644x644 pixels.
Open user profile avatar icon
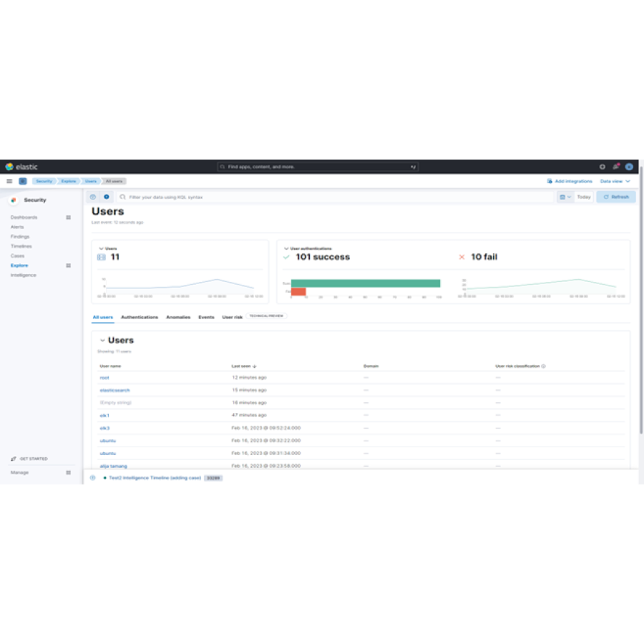pos(628,166)
